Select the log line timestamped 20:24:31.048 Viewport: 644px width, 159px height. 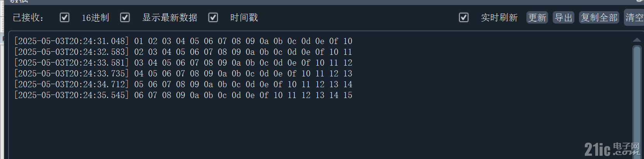[x=183, y=41]
